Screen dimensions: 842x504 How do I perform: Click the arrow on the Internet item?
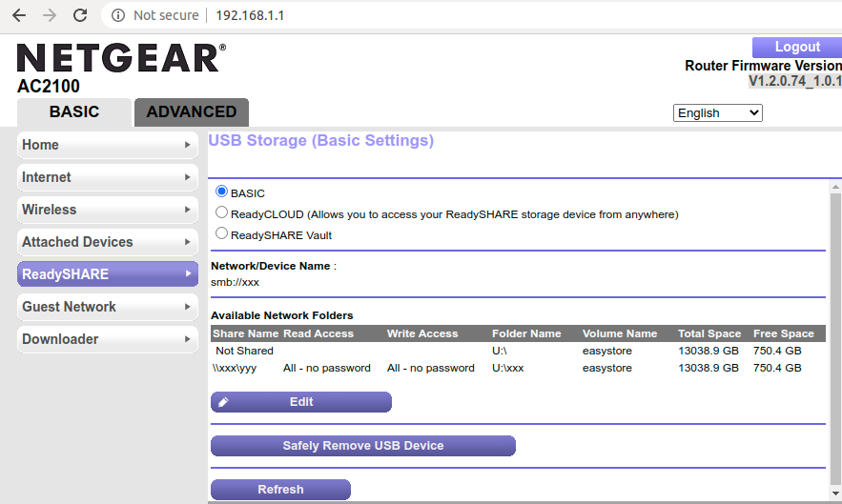[188, 177]
